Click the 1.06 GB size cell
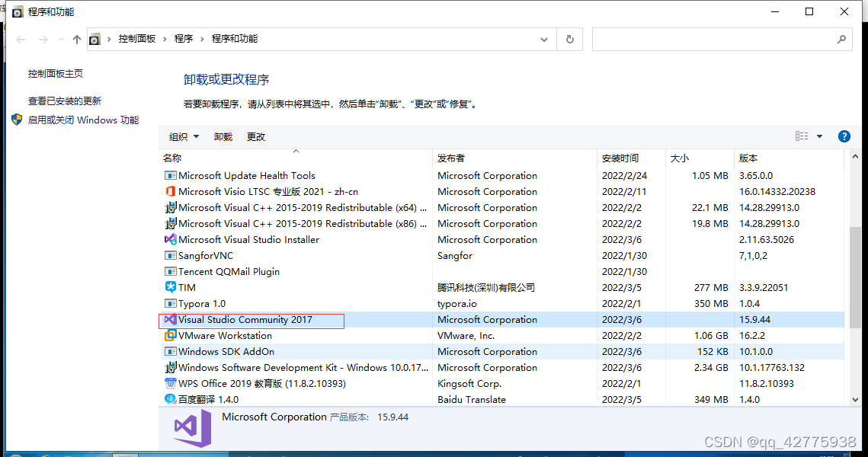Screen dimensions: 868x457 tap(710, 335)
